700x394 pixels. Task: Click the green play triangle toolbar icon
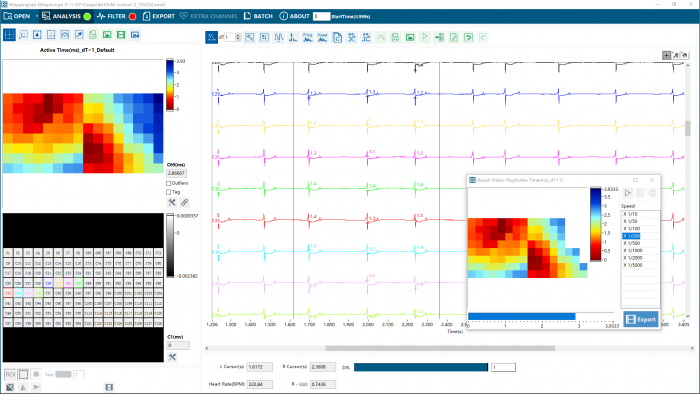coord(425,37)
